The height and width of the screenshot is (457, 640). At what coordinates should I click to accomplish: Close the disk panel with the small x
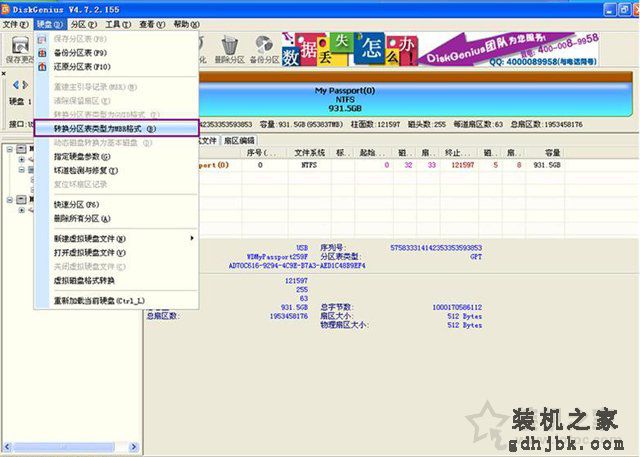click(4, 73)
